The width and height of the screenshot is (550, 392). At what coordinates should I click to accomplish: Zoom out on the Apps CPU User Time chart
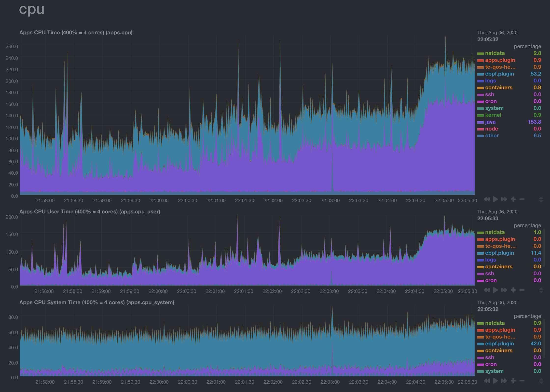pyautogui.click(x=522, y=290)
